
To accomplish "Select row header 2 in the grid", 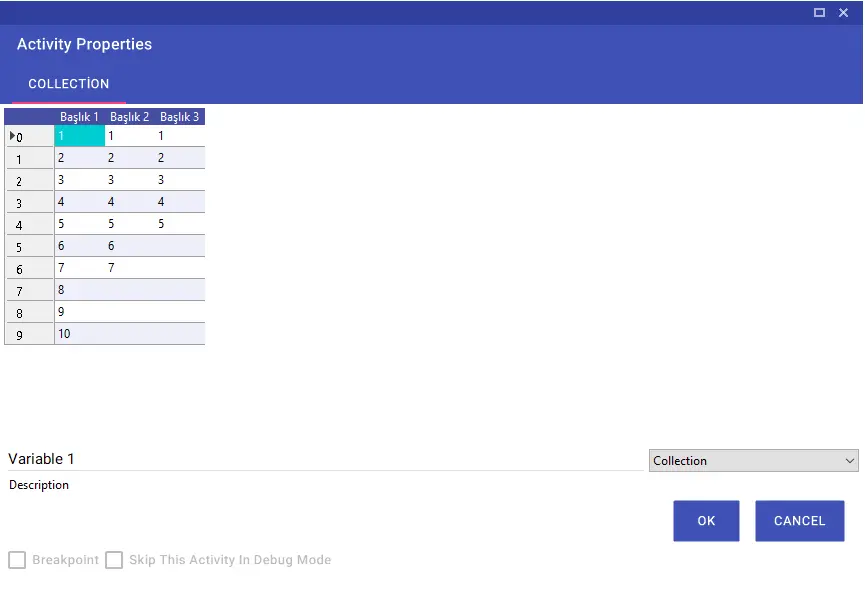I will coord(30,180).
